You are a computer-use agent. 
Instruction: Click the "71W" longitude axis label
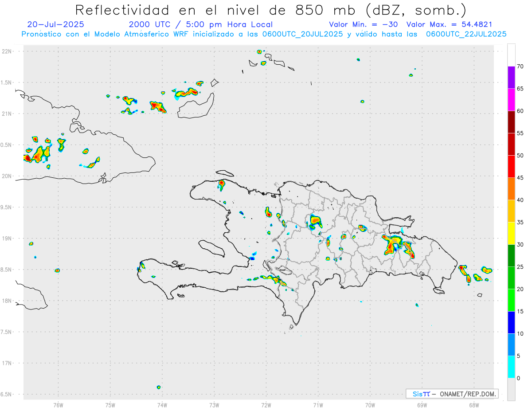pos(318,405)
